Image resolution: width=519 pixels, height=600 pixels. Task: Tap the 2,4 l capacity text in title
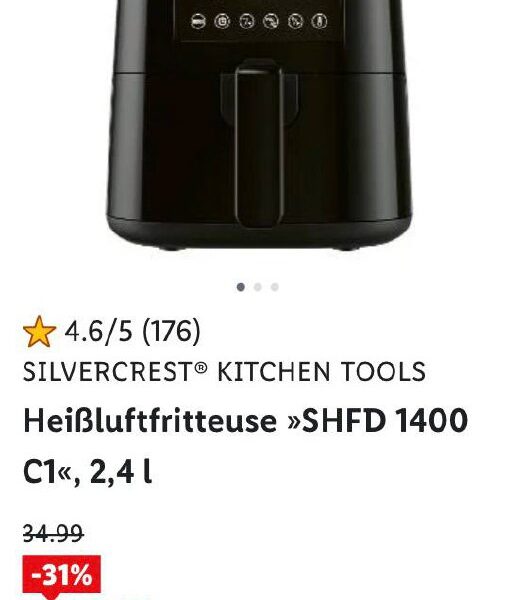pos(121,473)
